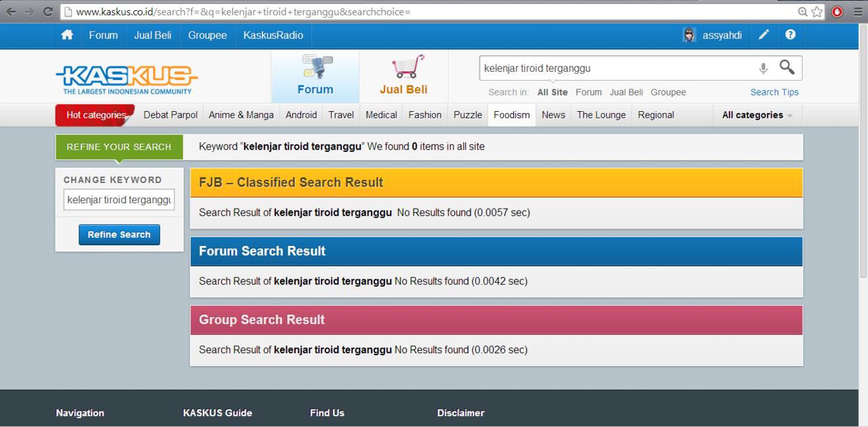Viewport: 868px width, 427px height.
Task: Go back with the browser back arrow
Action: click(x=12, y=12)
